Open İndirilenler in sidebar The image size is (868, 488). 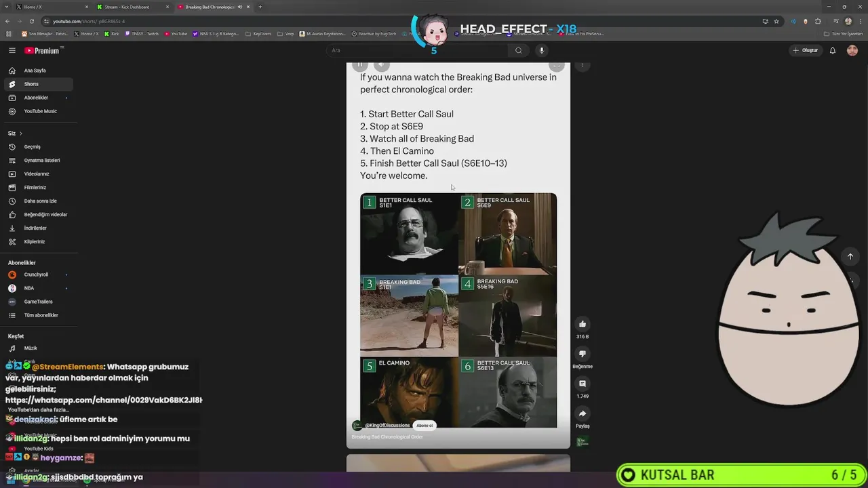[39, 228]
